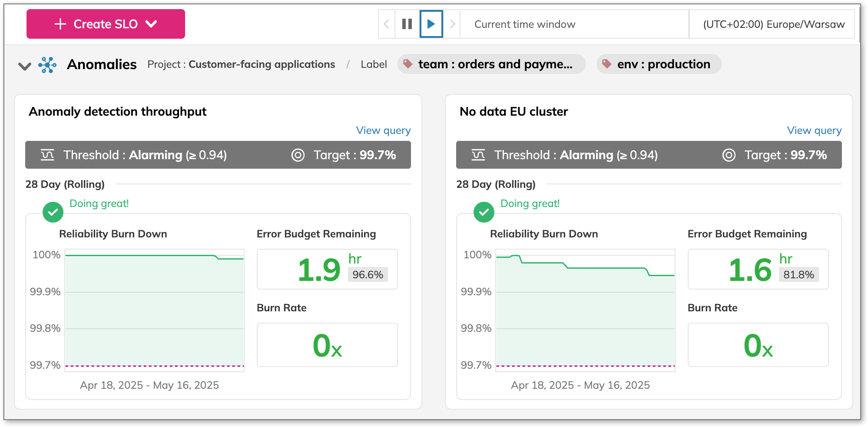
Task: Click target icon in Anomaly detection throughput
Action: 298,155
